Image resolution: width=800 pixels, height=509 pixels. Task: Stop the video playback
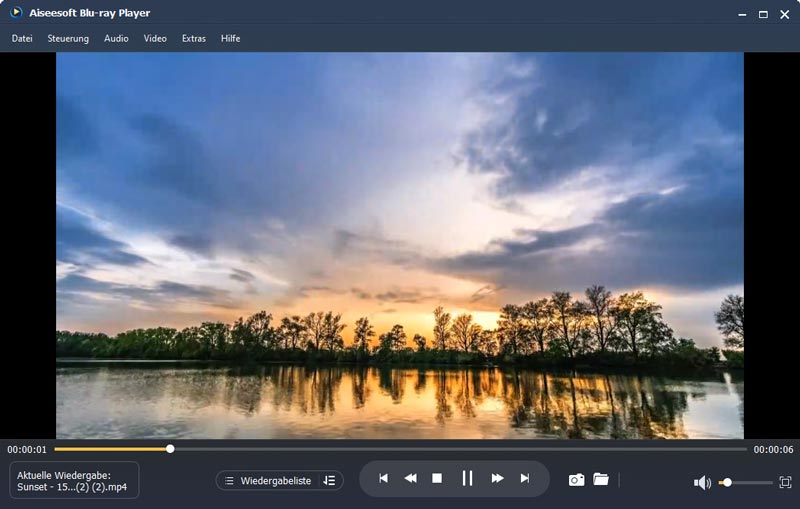point(437,478)
